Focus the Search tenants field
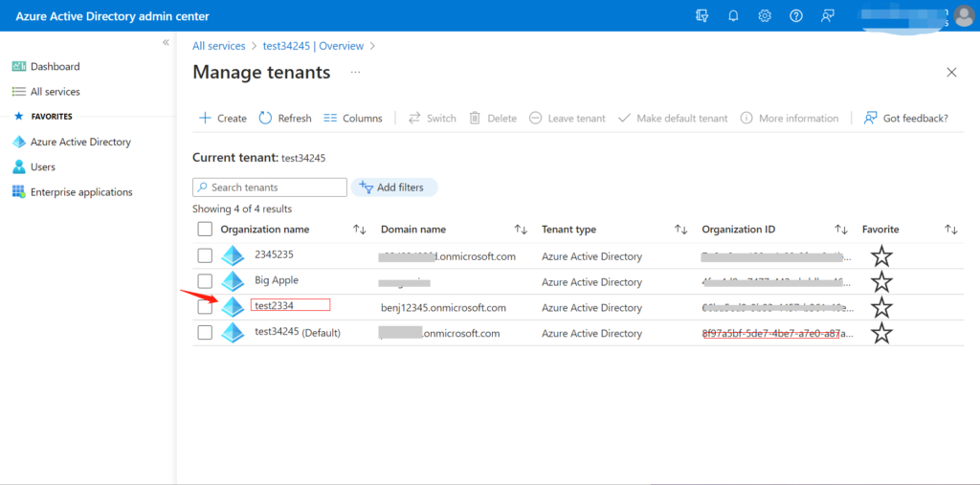 269,187
